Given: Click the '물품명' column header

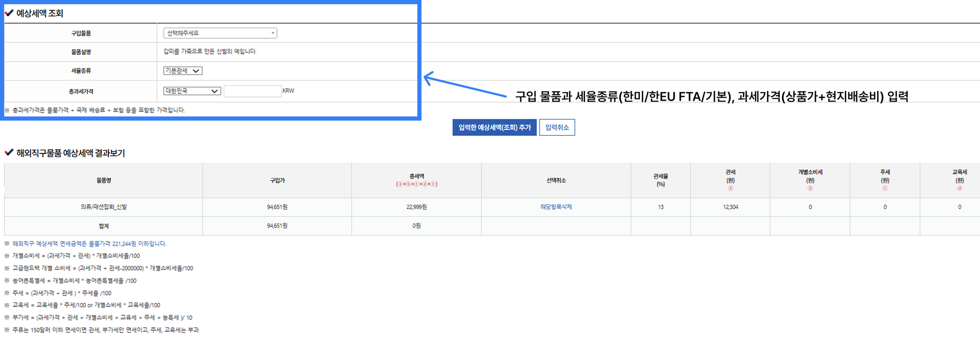Looking at the screenshot, I should 104,181.
